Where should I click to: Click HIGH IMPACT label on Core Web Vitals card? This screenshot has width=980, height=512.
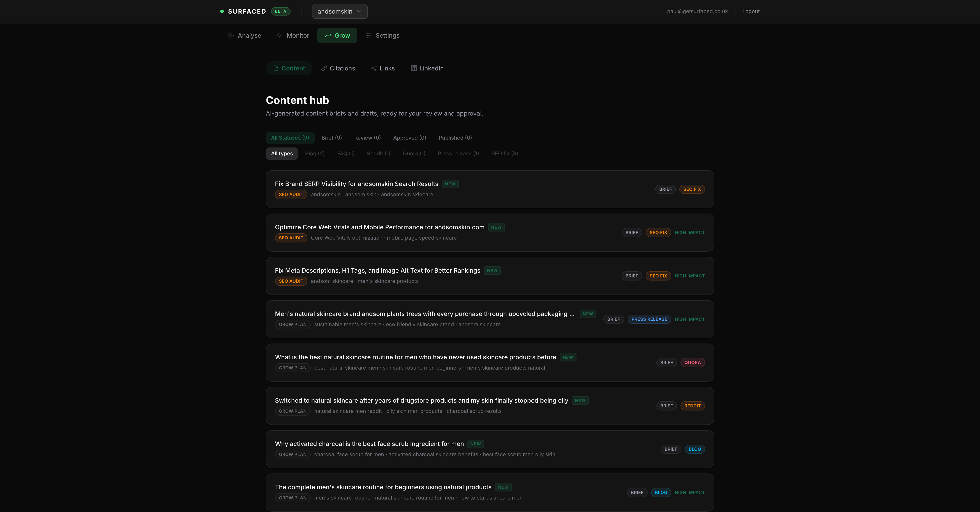tap(689, 233)
